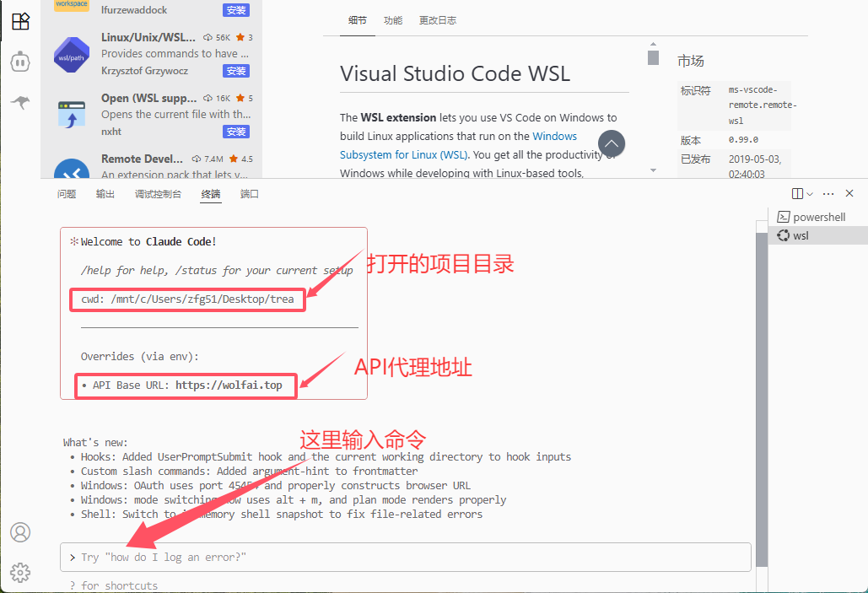This screenshot has width=868, height=593.
Task: Open the 问题 panel tab
Action: 67,194
